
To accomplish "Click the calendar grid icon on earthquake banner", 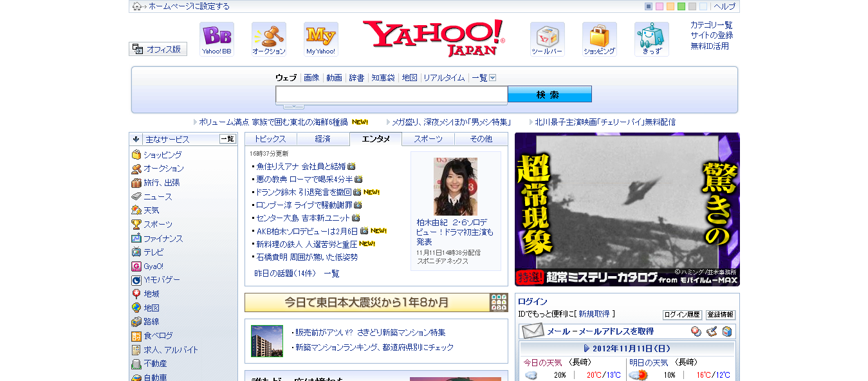I will (499, 302).
